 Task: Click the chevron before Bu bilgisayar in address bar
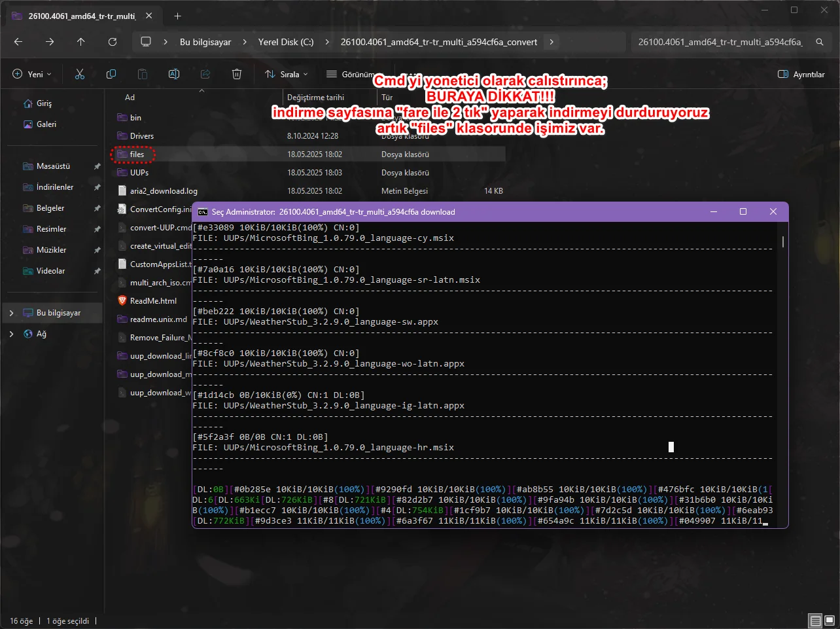point(166,42)
